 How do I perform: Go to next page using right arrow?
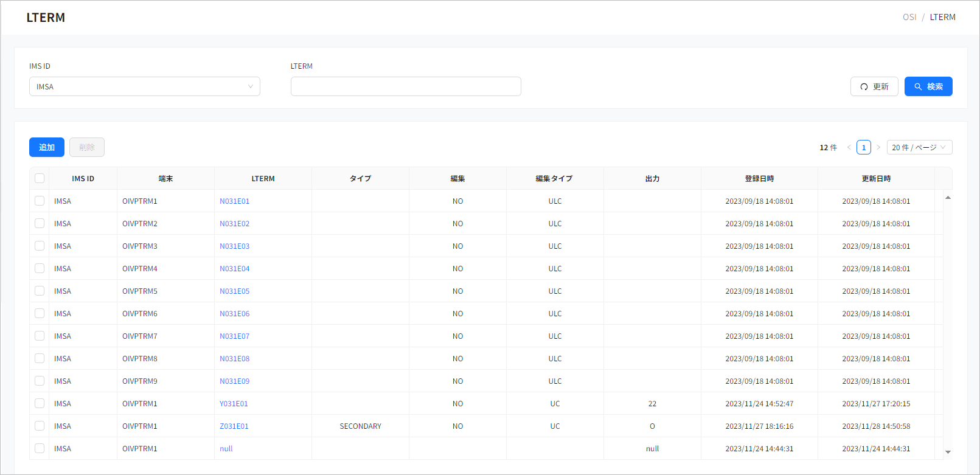pos(878,147)
